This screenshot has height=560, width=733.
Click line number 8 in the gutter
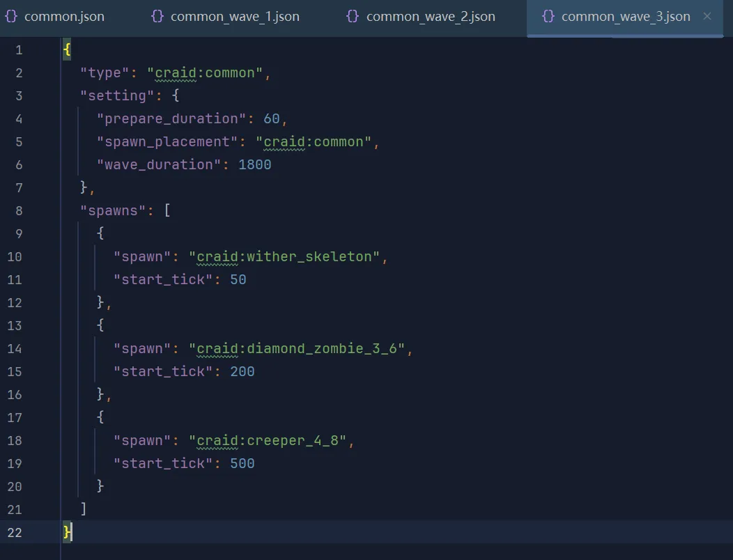18,210
